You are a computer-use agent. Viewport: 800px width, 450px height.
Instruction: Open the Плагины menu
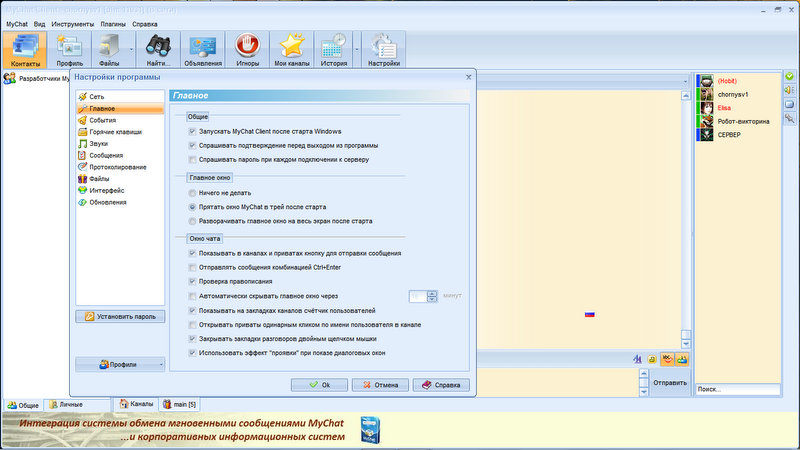(x=113, y=24)
